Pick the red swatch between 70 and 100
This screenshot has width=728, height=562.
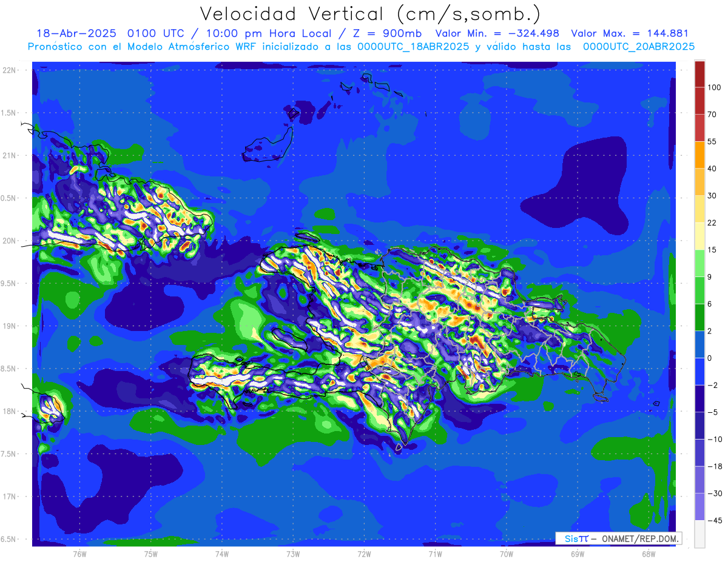pyautogui.click(x=699, y=101)
